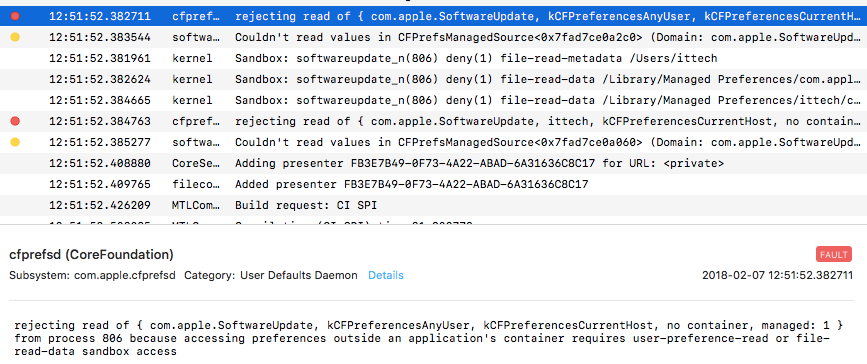The image size is (867, 364).
Task: Select the CoreSe… Adding presenter log entry
Action: point(434,163)
